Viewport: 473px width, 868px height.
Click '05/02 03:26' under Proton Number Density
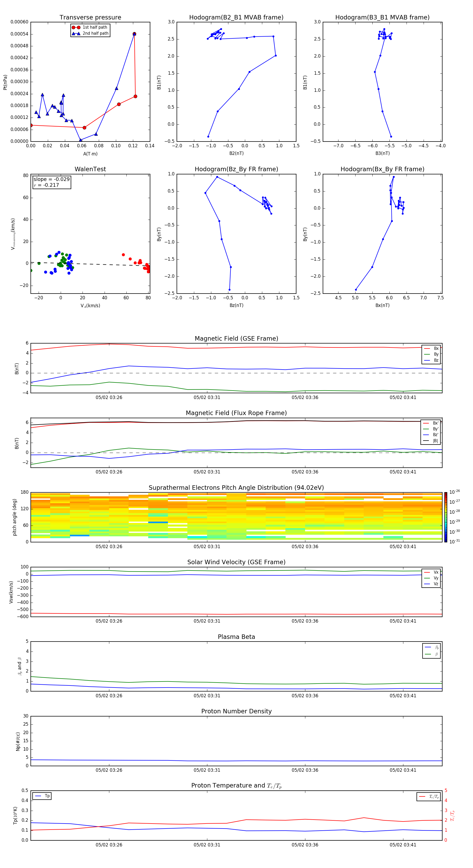[x=109, y=770]
